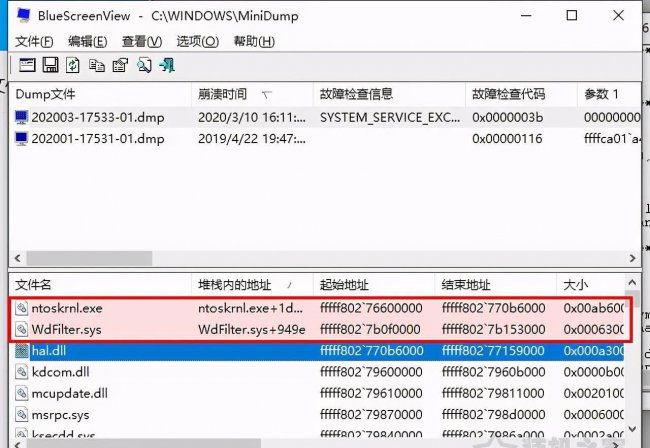Click lower pane scroll up arrow

[632, 283]
